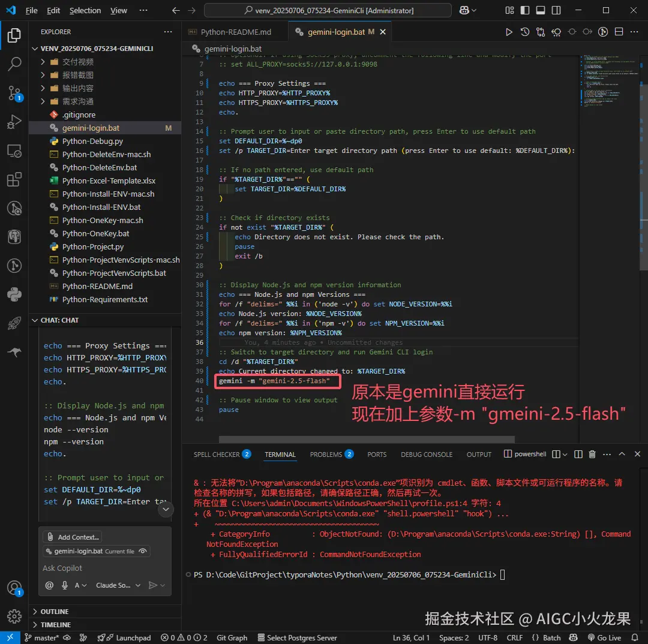Open Remote Explorer view
648x644 pixels.
tap(14, 151)
